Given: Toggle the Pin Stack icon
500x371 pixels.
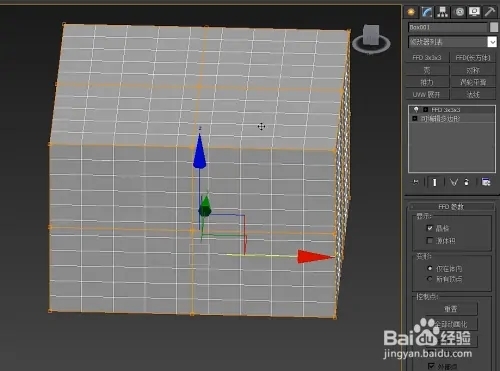Looking at the screenshot, I should (x=416, y=182).
